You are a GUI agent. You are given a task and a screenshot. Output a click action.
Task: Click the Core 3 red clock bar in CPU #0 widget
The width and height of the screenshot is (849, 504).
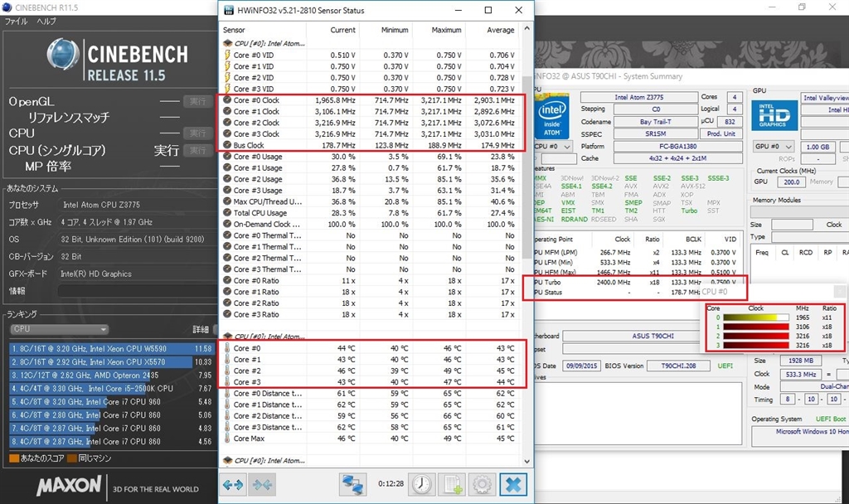(756, 346)
